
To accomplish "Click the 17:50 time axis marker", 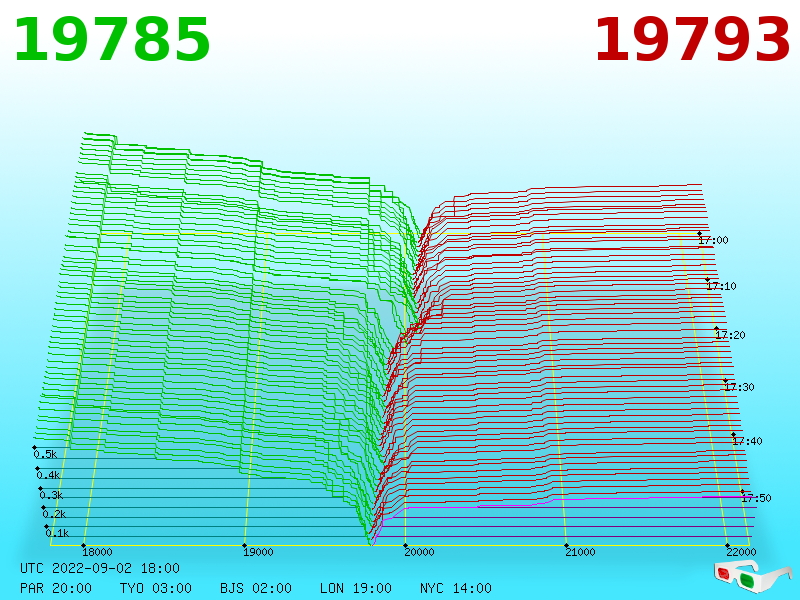I will [756, 498].
